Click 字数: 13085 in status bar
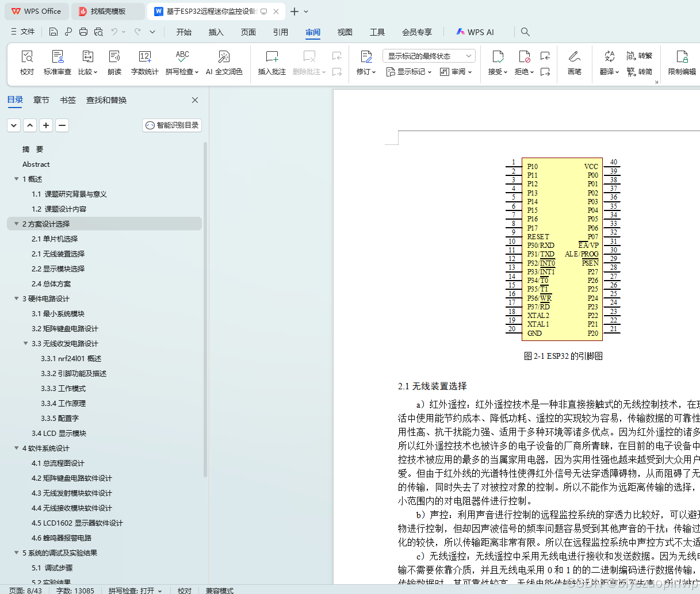The image size is (700, 594). (x=75, y=591)
